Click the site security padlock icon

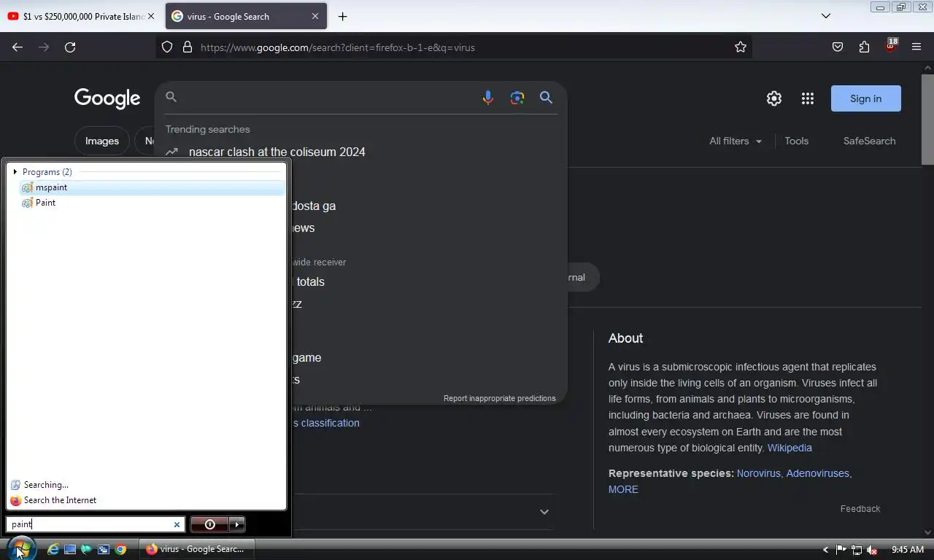click(x=188, y=47)
